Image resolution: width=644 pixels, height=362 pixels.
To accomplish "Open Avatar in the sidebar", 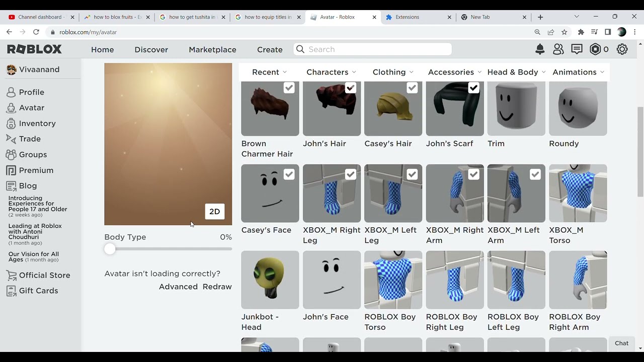I will (31, 108).
